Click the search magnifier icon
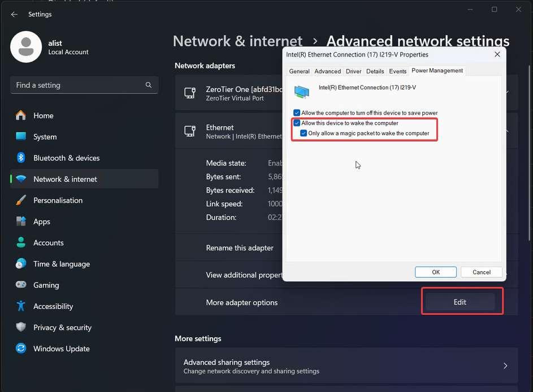Image resolution: width=533 pixels, height=392 pixels. [149, 85]
